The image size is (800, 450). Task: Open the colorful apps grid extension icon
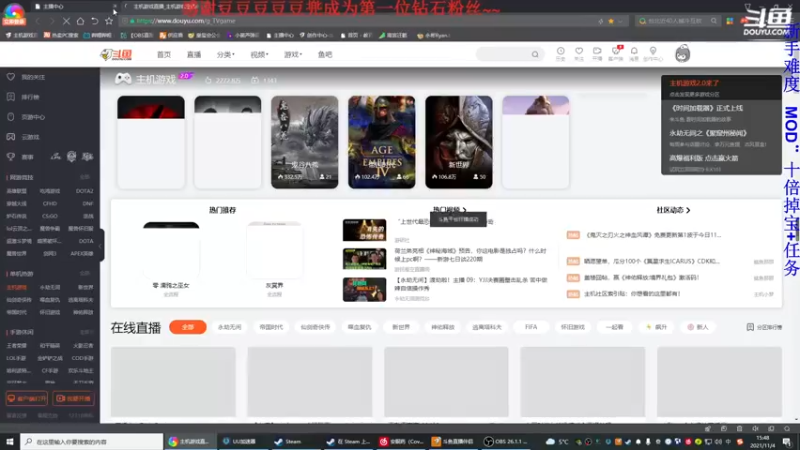(x=730, y=21)
